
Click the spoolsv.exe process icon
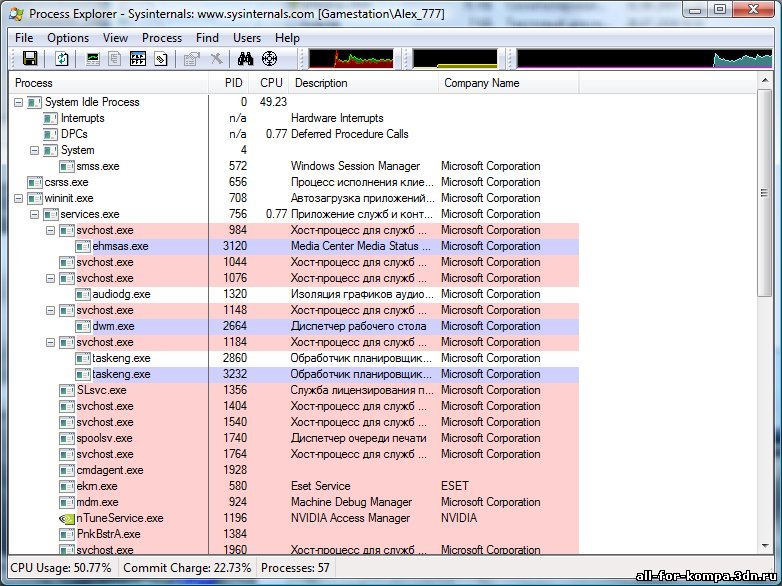[67, 439]
